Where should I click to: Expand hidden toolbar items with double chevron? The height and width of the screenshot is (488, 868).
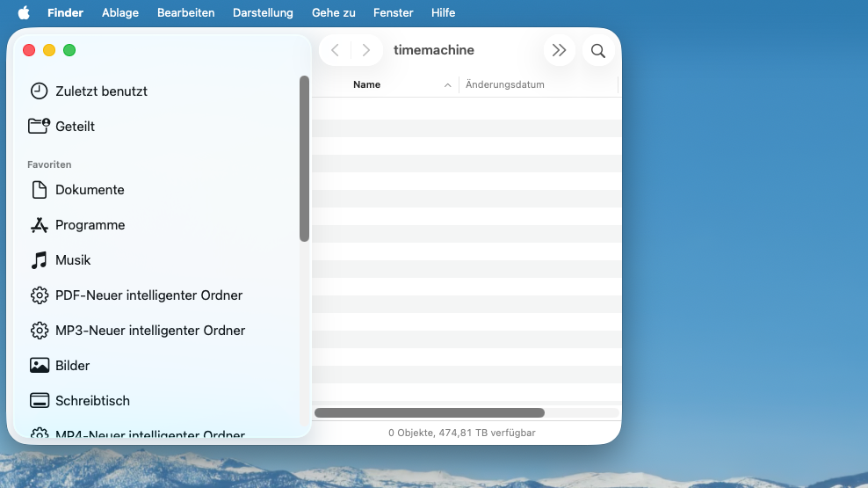point(559,51)
